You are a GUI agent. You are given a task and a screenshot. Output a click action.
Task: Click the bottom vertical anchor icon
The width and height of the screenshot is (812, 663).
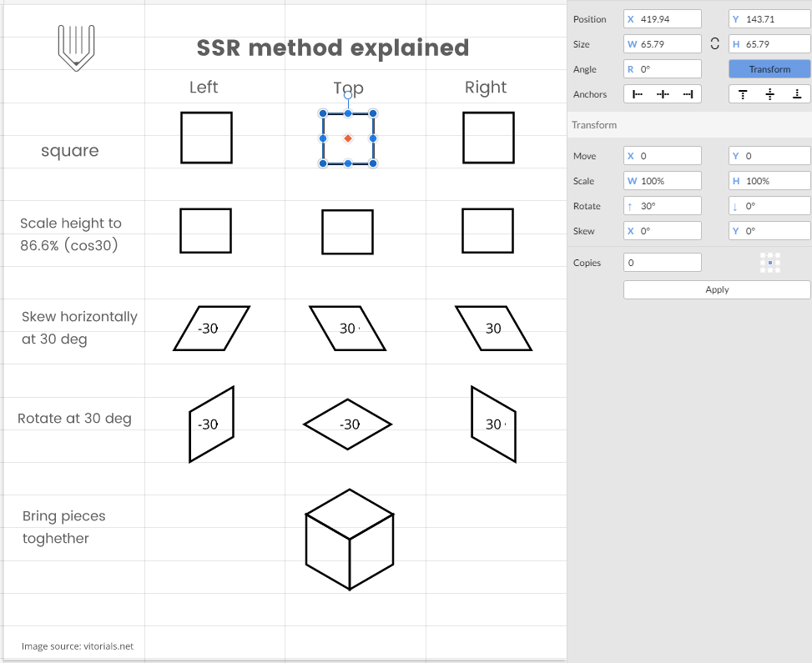pyautogui.click(x=797, y=94)
